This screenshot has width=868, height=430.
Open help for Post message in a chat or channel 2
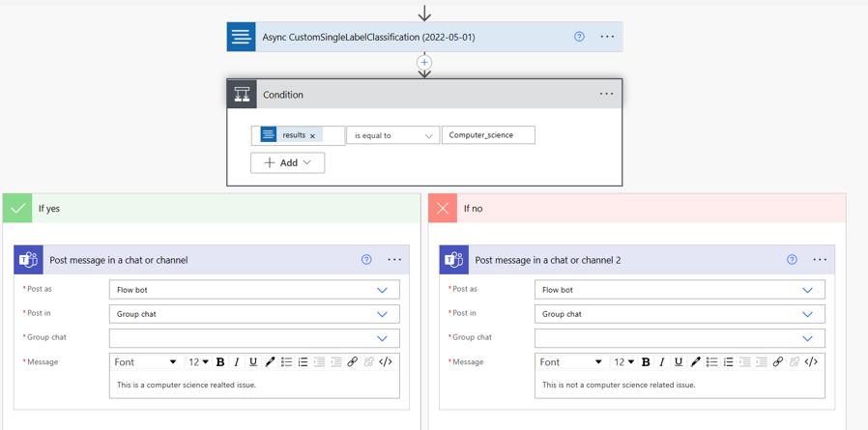[793, 260]
